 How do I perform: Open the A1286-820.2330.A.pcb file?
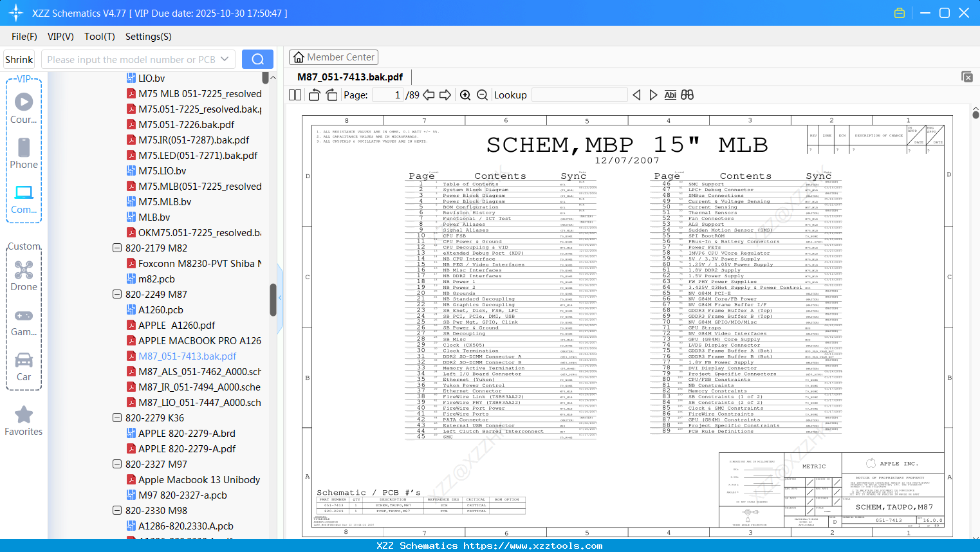186,526
